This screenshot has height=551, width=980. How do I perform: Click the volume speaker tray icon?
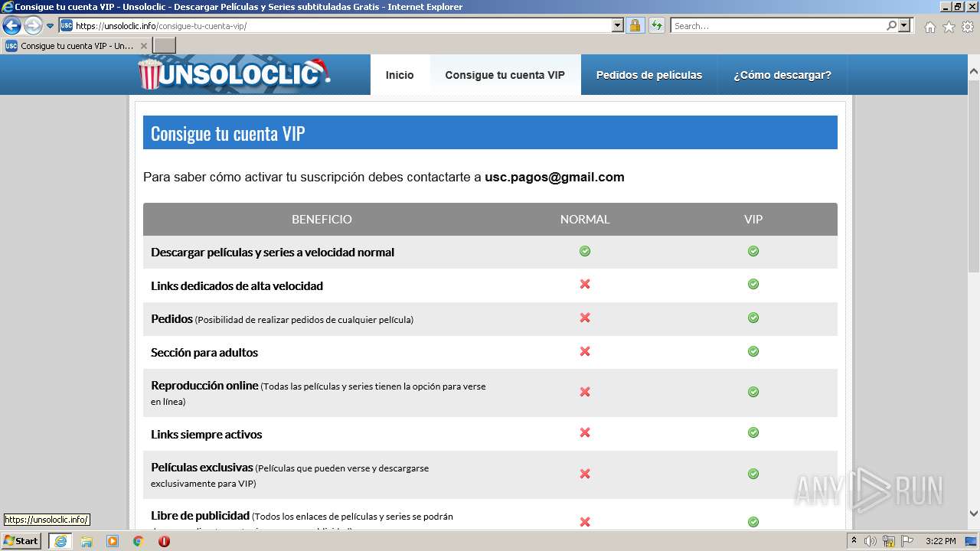click(x=871, y=541)
